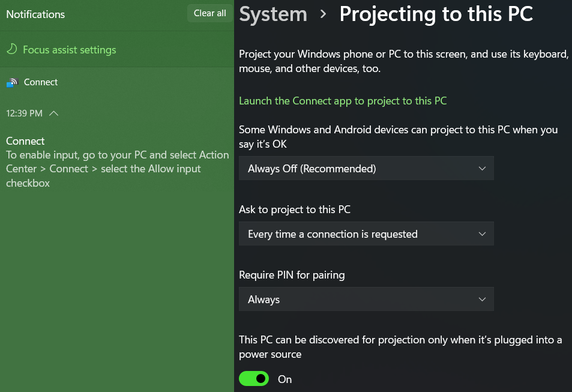This screenshot has width=572, height=392.
Task: Click the Connect app icon in notifications
Action: [x=12, y=82]
